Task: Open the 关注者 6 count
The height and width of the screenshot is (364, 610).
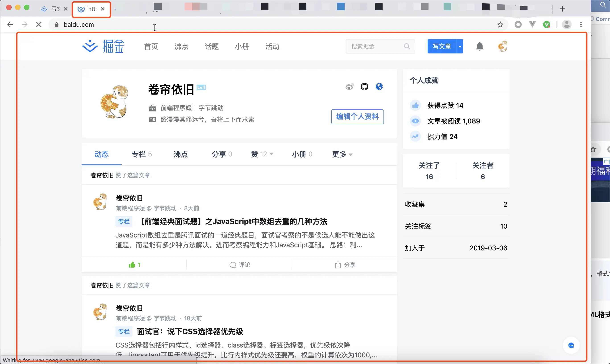Action: point(483,171)
